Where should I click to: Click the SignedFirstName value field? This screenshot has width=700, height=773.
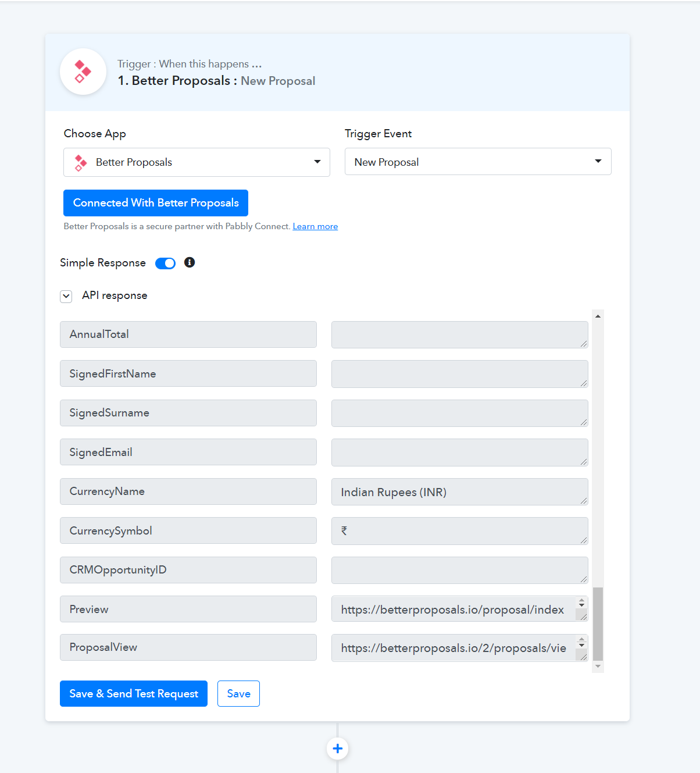(x=460, y=374)
